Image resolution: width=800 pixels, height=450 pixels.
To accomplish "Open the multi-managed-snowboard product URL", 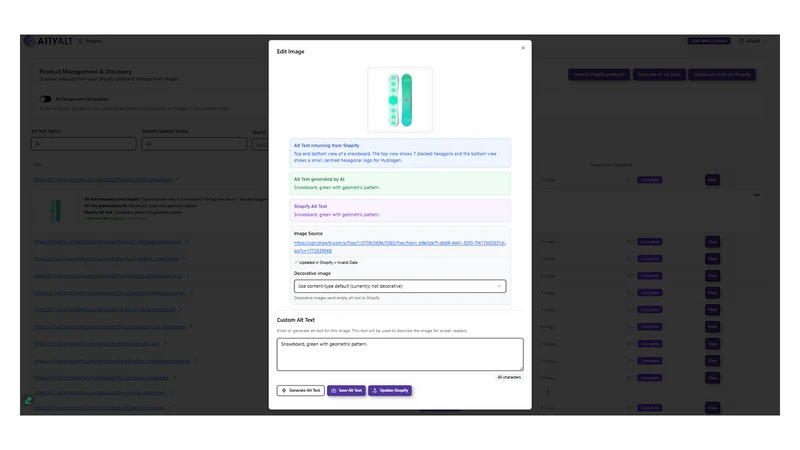I will pos(107,242).
